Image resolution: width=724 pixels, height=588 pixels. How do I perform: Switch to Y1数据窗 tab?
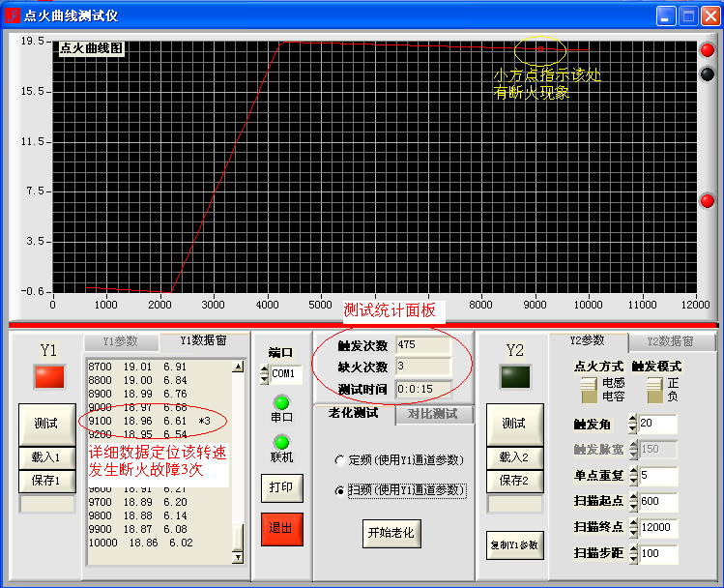(x=204, y=340)
